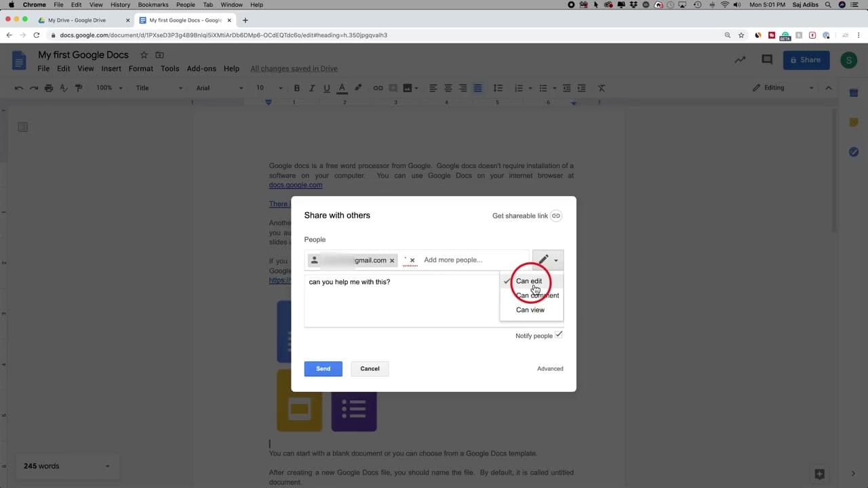
Task: Click All changes saved in Drive
Action: click(x=294, y=68)
